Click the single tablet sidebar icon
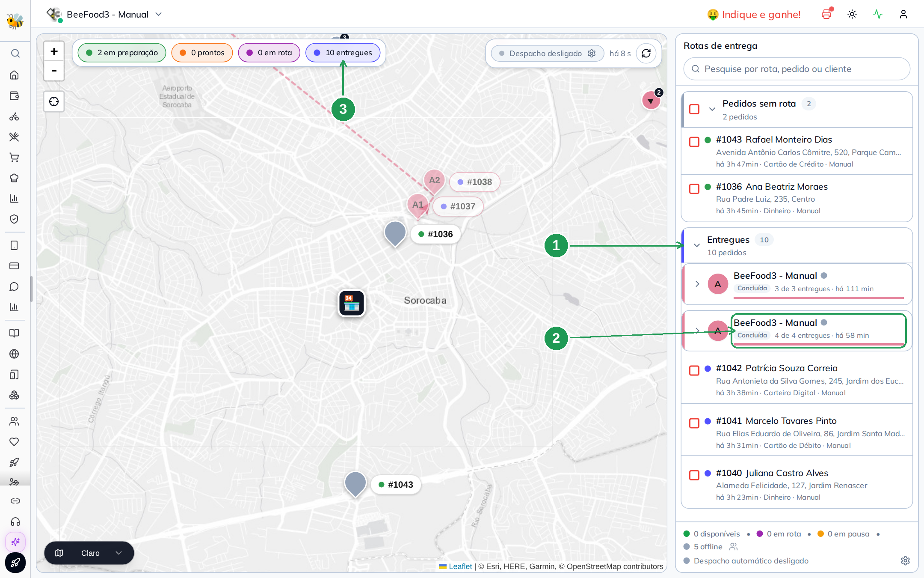This screenshot has width=924, height=578. click(15, 245)
